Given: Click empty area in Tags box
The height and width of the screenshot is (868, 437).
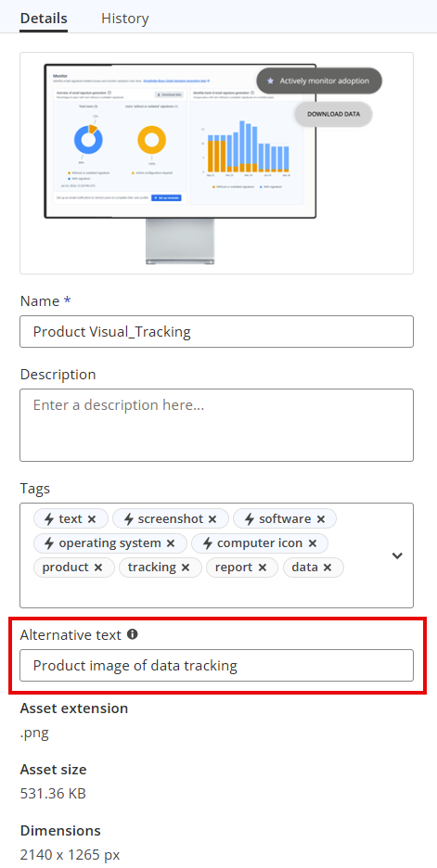Looking at the screenshot, I should (205, 594).
